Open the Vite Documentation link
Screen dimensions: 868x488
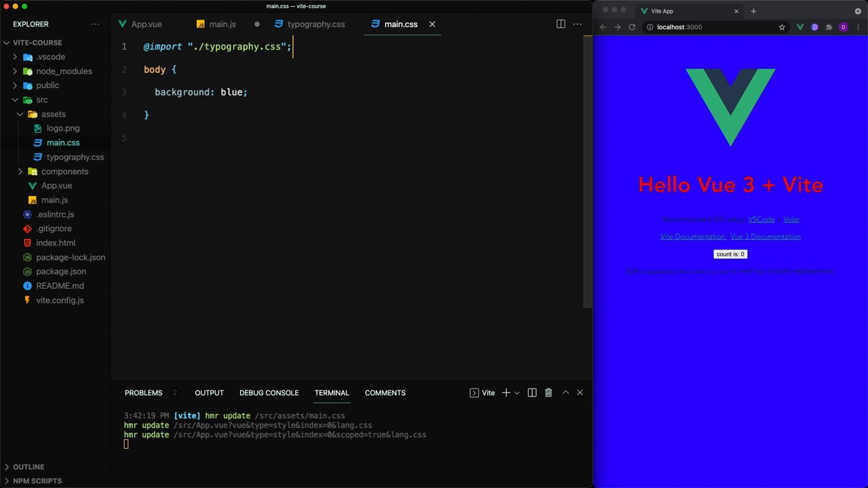click(693, 237)
